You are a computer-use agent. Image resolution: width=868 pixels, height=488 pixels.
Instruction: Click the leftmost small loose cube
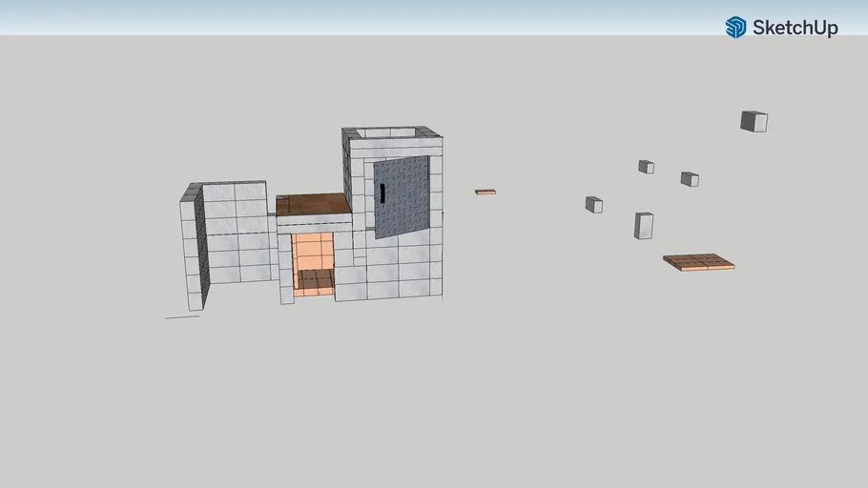coord(593,204)
